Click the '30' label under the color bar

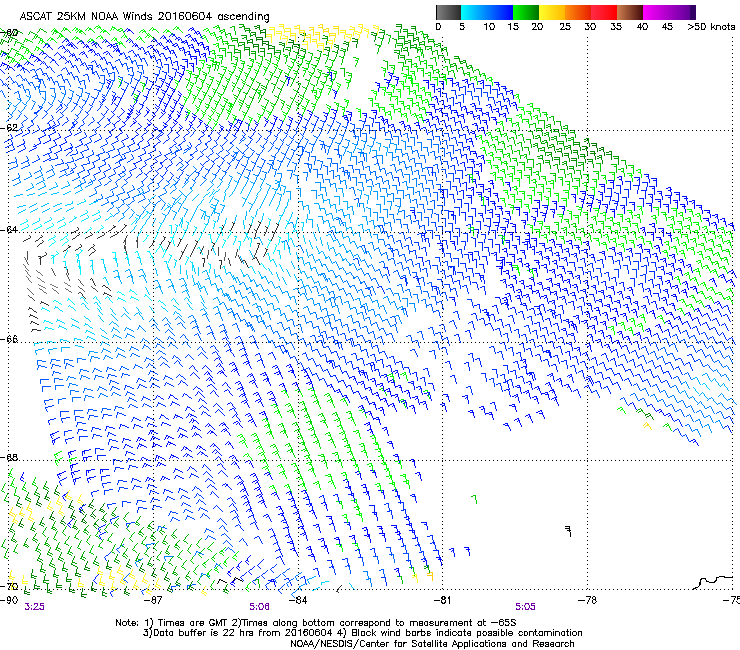click(x=590, y=27)
